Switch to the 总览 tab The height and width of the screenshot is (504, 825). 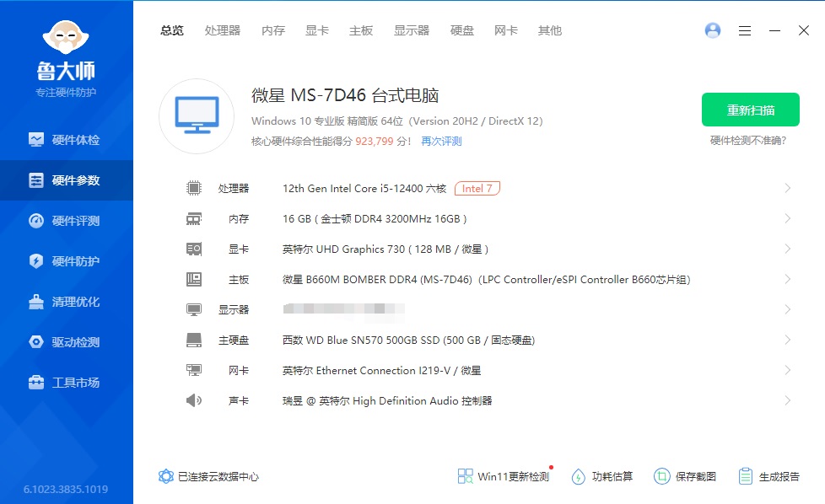pyautogui.click(x=172, y=30)
